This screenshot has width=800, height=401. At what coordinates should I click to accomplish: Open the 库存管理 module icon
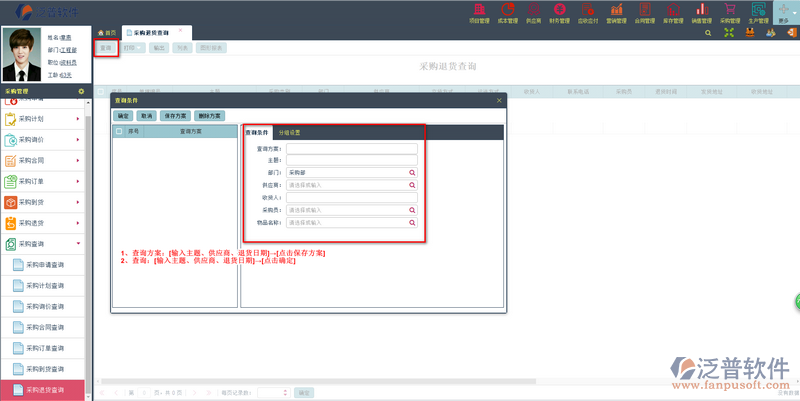673,13
